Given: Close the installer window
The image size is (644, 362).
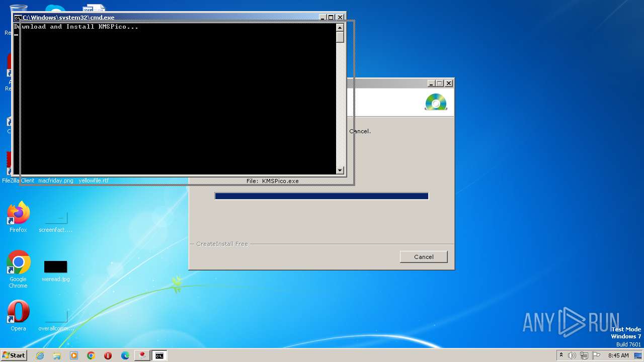Looking at the screenshot, I should (449, 83).
